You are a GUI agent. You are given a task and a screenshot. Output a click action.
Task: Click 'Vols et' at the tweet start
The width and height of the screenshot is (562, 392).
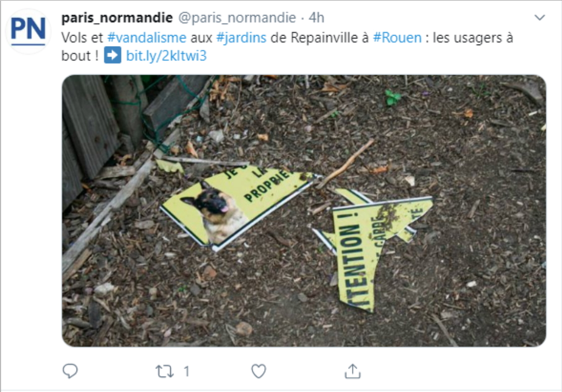(82, 38)
